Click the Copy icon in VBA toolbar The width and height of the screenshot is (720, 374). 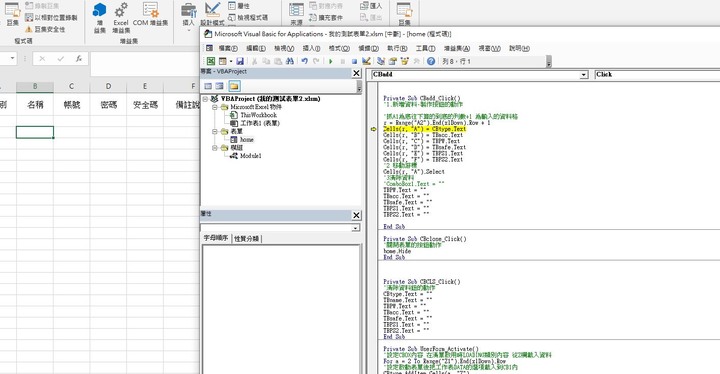[x=266, y=61]
